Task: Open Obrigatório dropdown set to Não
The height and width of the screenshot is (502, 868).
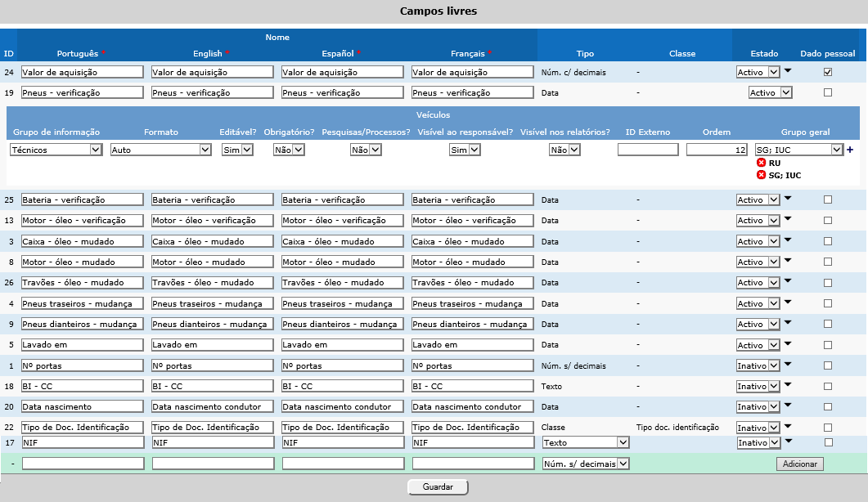Action: tap(289, 150)
